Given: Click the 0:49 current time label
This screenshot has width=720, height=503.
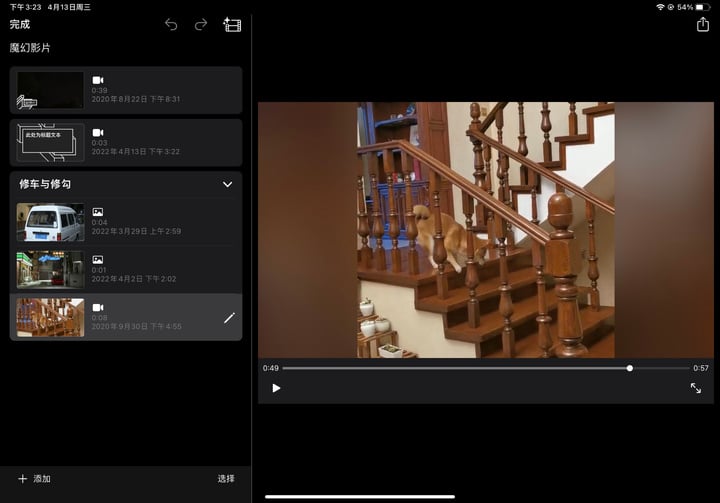Looking at the screenshot, I should [270, 368].
